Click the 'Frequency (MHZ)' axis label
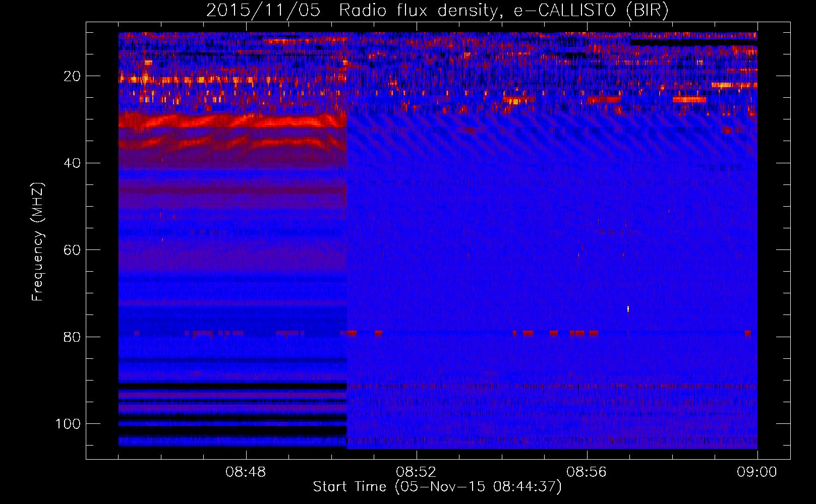 coord(38,242)
